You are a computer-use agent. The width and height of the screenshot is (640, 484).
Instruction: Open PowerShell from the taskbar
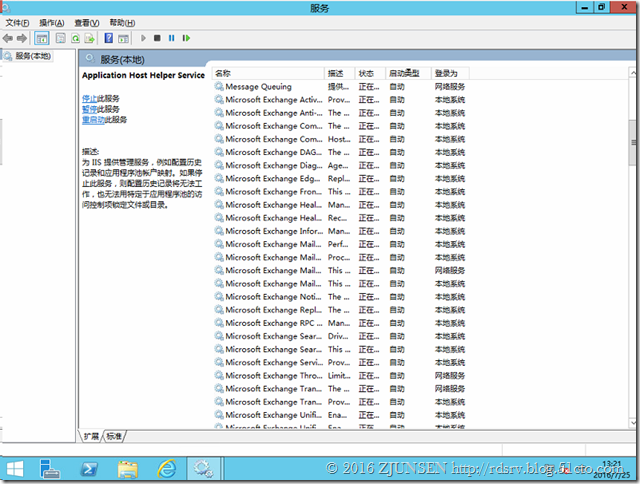click(89, 469)
